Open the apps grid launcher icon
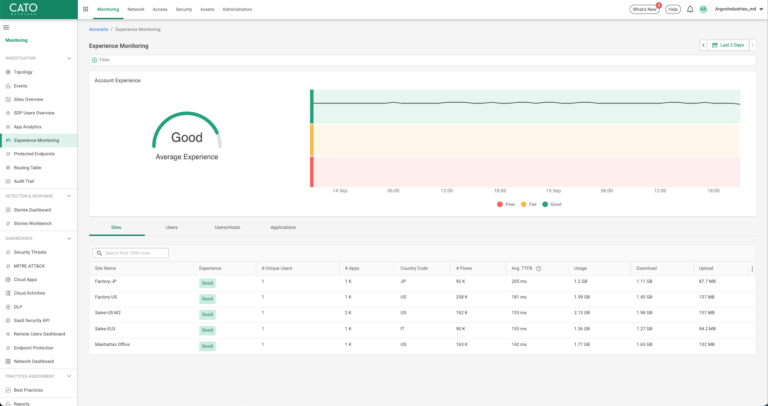Viewport: 768px width, 406px height. [85, 9]
